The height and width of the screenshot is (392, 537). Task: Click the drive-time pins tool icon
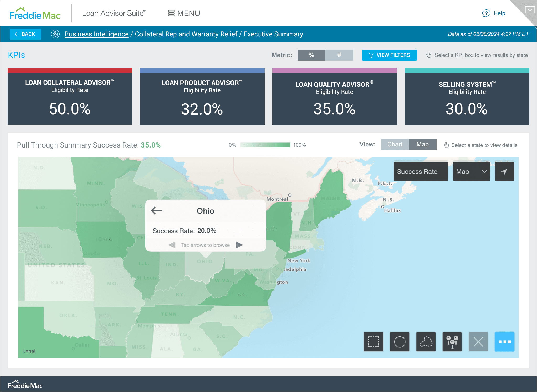click(452, 342)
